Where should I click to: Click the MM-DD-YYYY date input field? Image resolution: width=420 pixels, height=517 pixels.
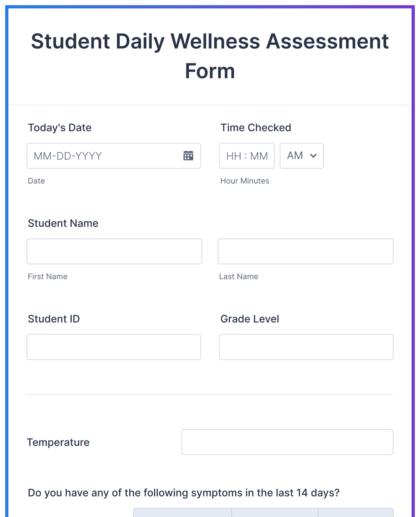click(x=103, y=156)
